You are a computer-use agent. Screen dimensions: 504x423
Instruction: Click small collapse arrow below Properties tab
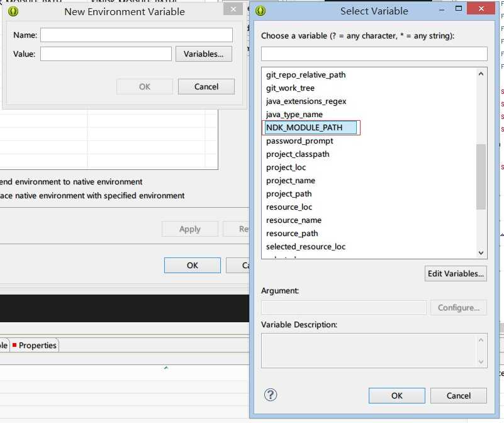coord(166,368)
